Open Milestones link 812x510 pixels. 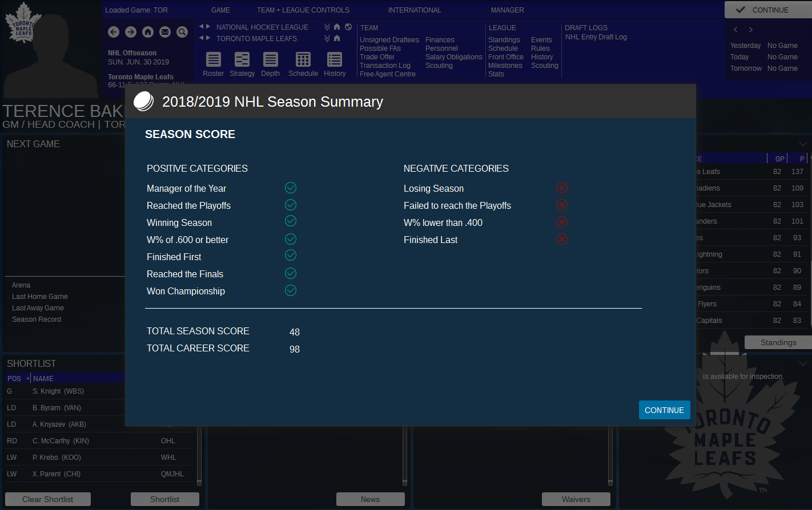tap(505, 66)
